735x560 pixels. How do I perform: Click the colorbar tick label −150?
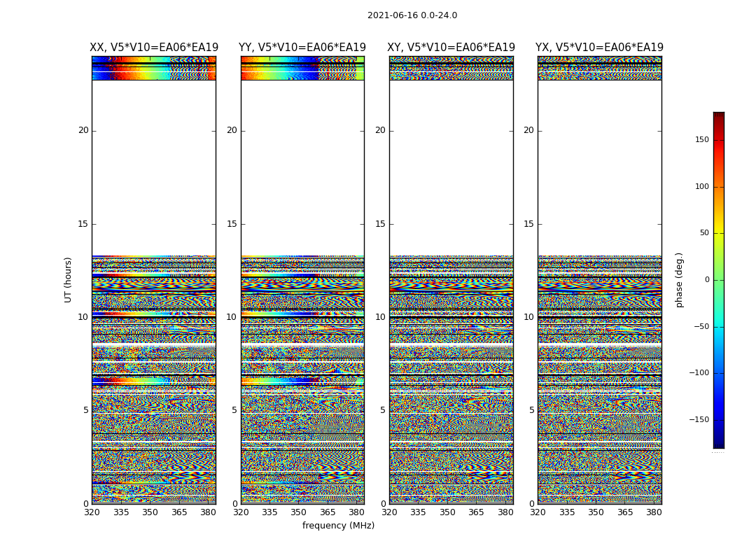pos(699,419)
